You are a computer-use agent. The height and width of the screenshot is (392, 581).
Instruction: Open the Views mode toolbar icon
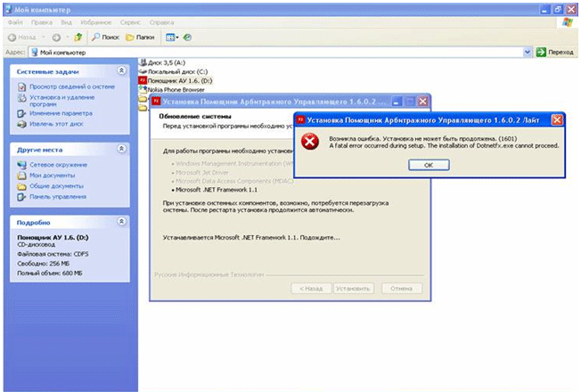(x=172, y=37)
